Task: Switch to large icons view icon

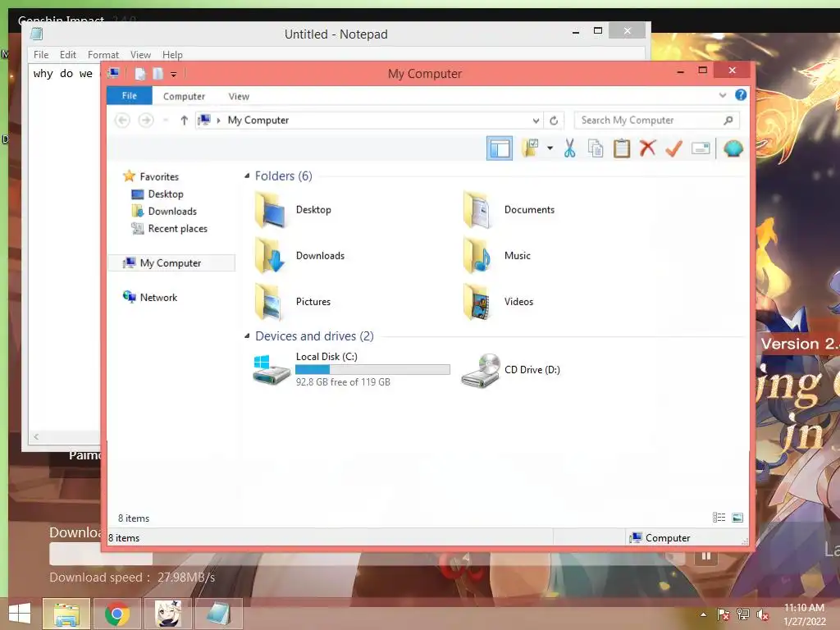Action: pyautogui.click(x=737, y=518)
